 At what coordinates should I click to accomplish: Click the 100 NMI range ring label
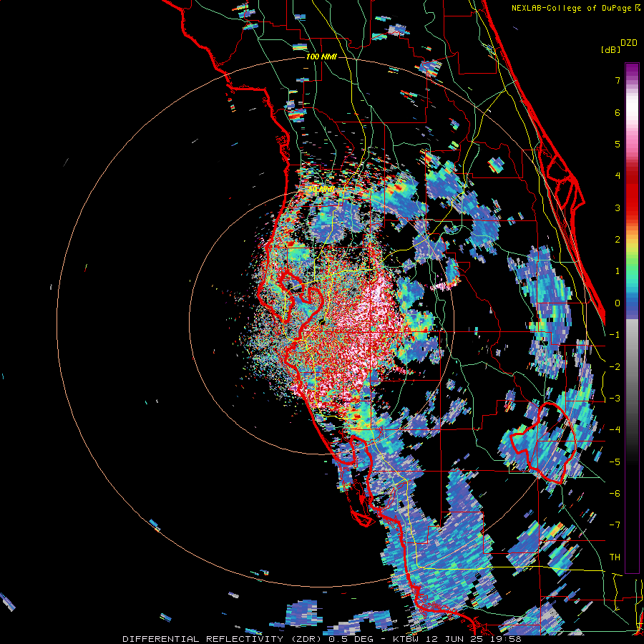321,57
